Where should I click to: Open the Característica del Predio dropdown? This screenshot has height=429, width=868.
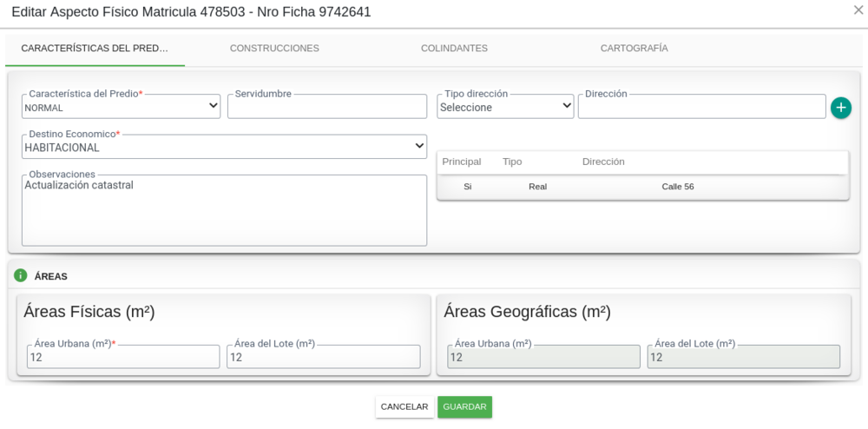click(x=121, y=107)
